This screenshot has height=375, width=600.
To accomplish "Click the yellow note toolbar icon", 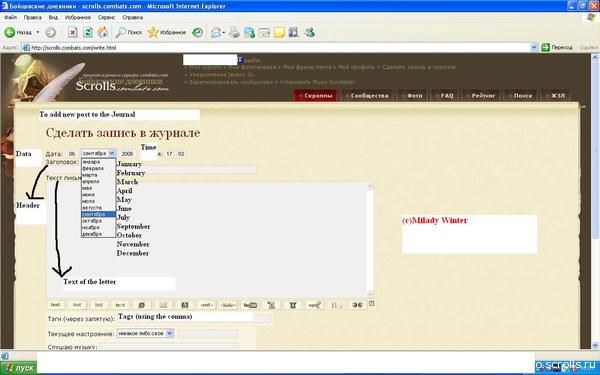I will click(279, 33).
